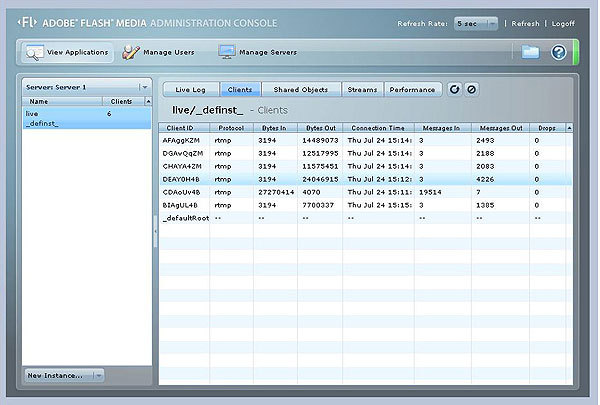The image size is (600, 405).
Task: Click the Manage Users pencil icon
Action: point(131,52)
